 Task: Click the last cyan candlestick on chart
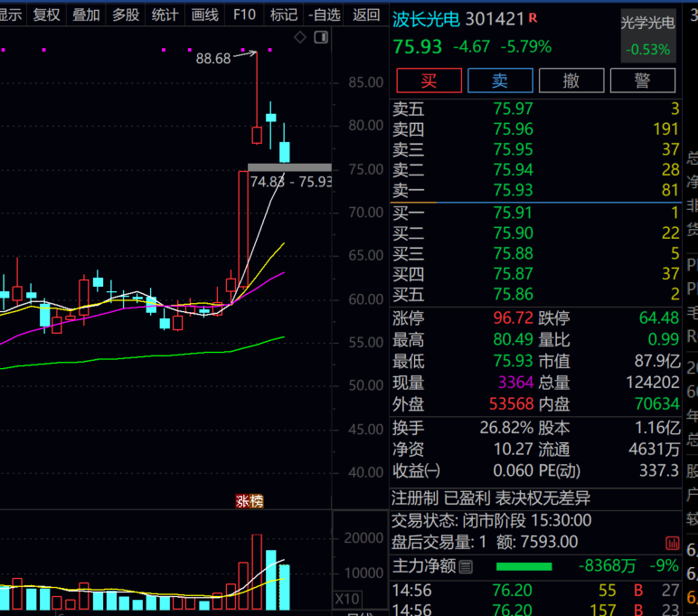[285, 152]
